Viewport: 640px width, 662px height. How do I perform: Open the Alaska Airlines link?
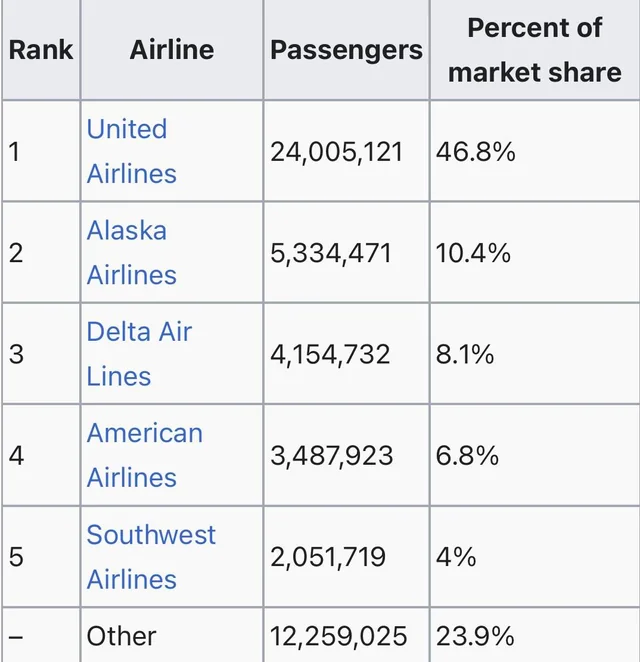coord(127,231)
